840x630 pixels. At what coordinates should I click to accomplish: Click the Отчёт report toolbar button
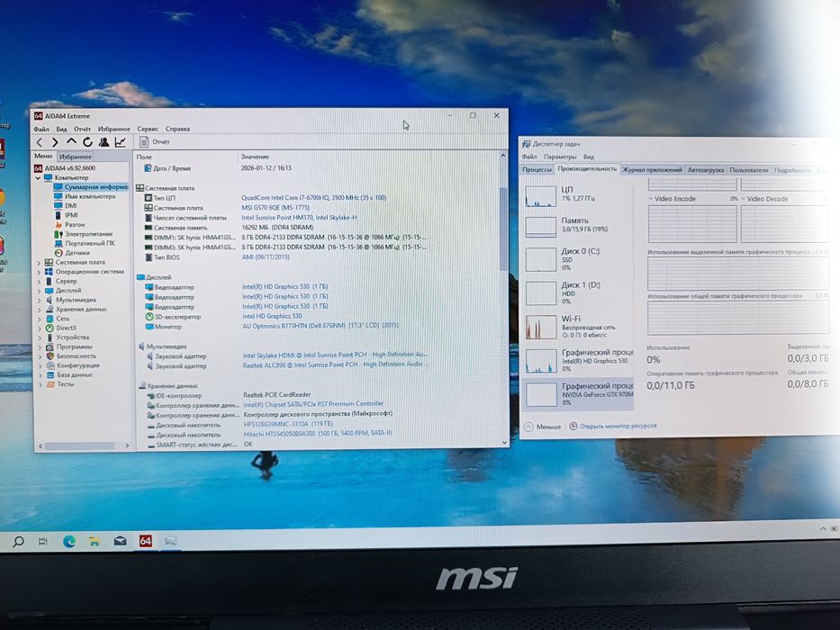click(154, 142)
